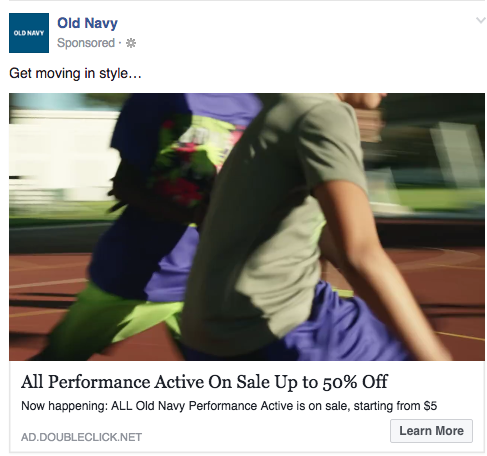Open the Old Navy logo profile picture
The height and width of the screenshot is (456, 487).
tap(29, 33)
